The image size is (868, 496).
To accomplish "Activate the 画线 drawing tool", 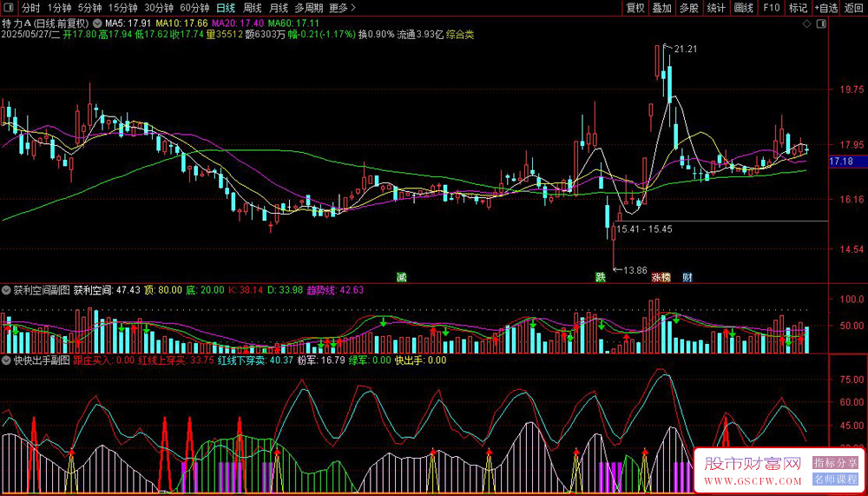I will (744, 9).
